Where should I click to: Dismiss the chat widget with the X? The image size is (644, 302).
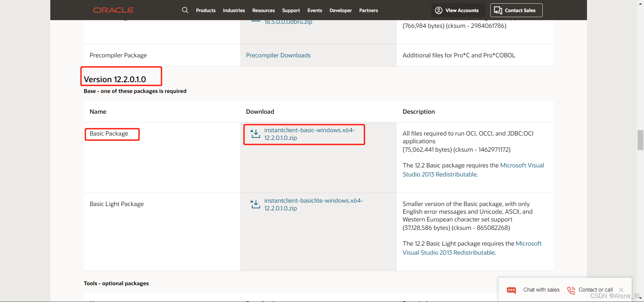(x=621, y=290)
